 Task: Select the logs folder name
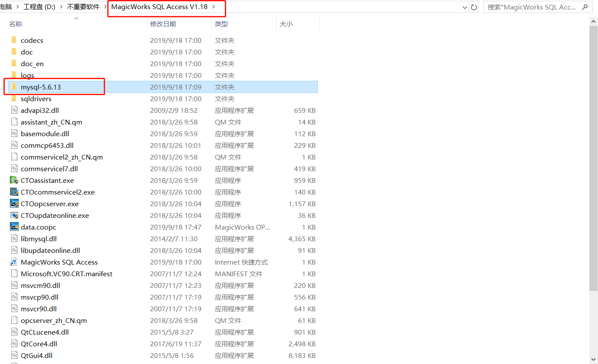pos(27,75)
